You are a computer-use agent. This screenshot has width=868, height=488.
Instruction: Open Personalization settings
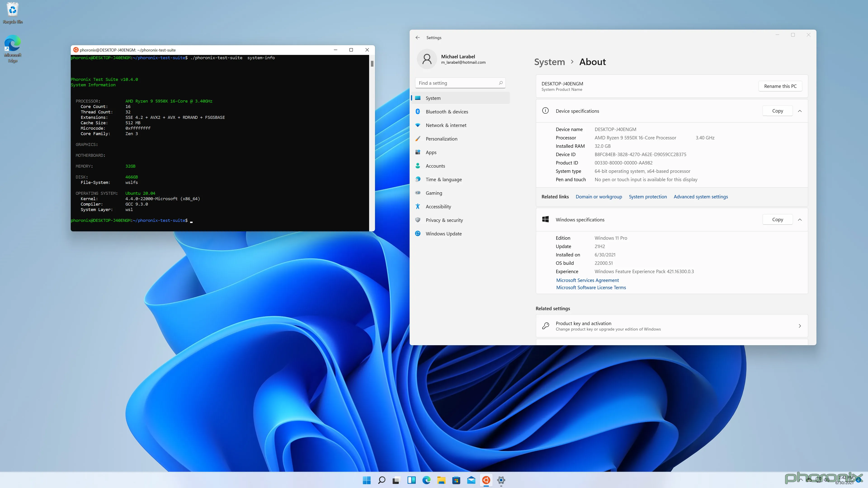click(x=460, y=139)
